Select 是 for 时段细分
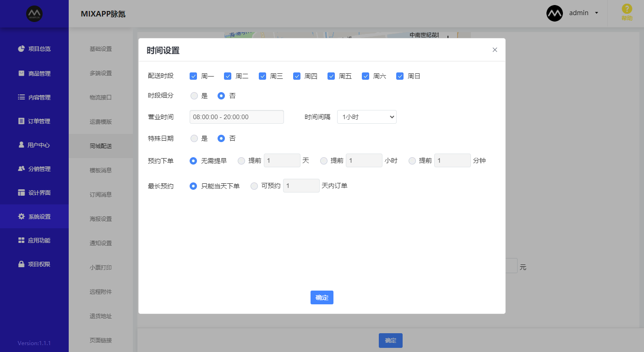644x352 pixels. tap(194, 96)
